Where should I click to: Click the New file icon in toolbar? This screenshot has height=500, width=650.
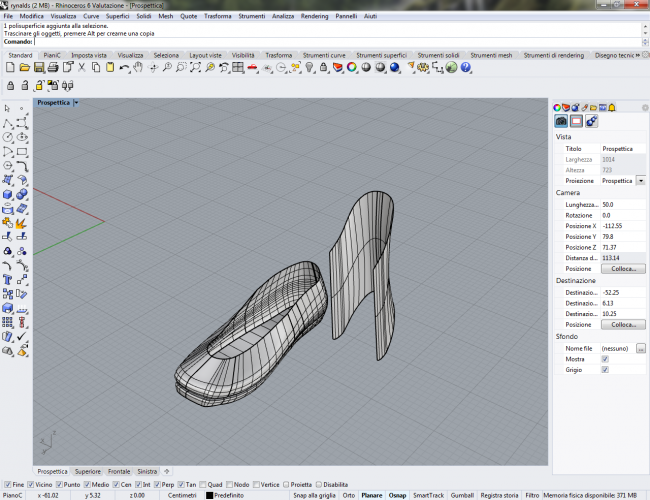pos(9,68)
